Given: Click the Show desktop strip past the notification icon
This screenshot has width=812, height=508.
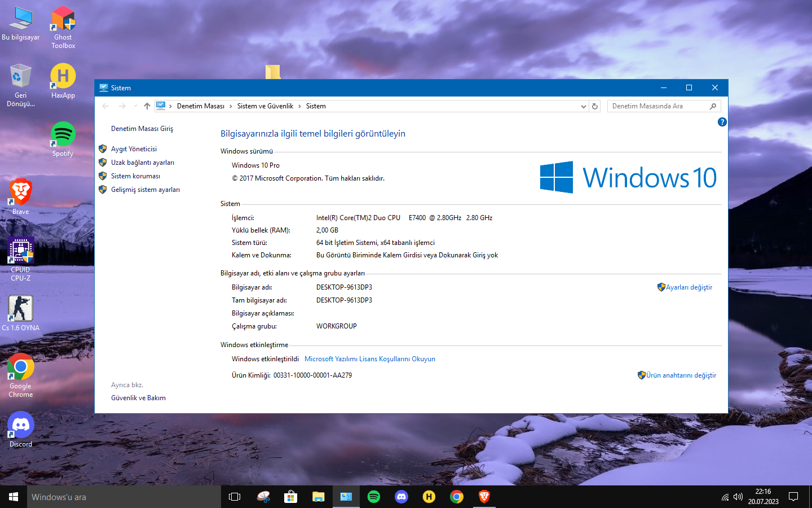Looking at the screenshot, I should [810, 497].
